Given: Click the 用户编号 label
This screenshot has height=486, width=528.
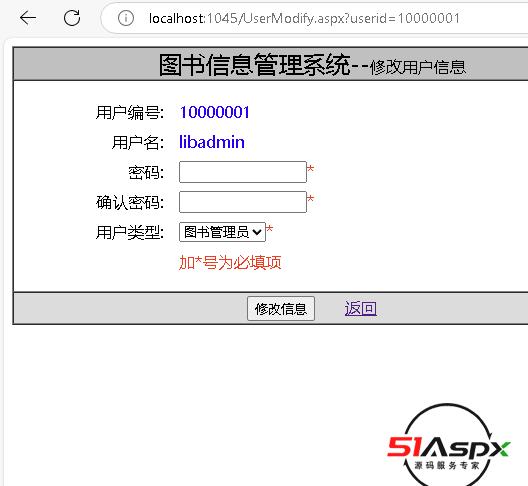Looking at the screenshot, I should tap(130, 112).
